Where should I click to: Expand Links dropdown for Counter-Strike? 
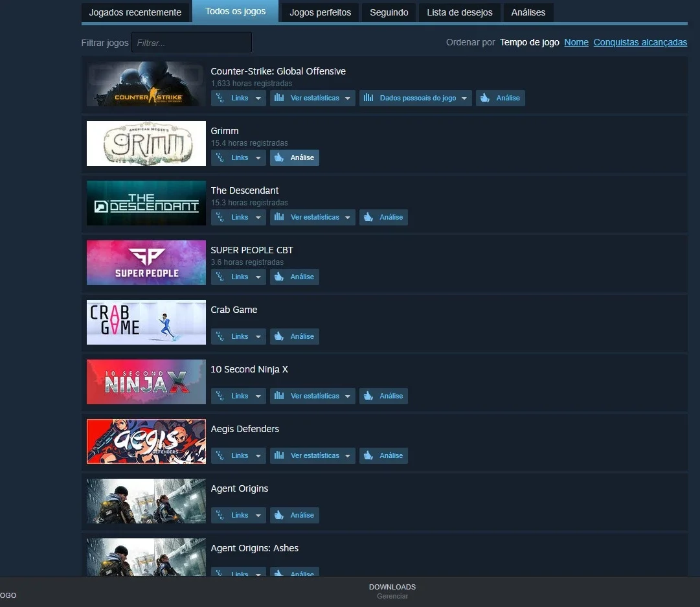point(238,98)
